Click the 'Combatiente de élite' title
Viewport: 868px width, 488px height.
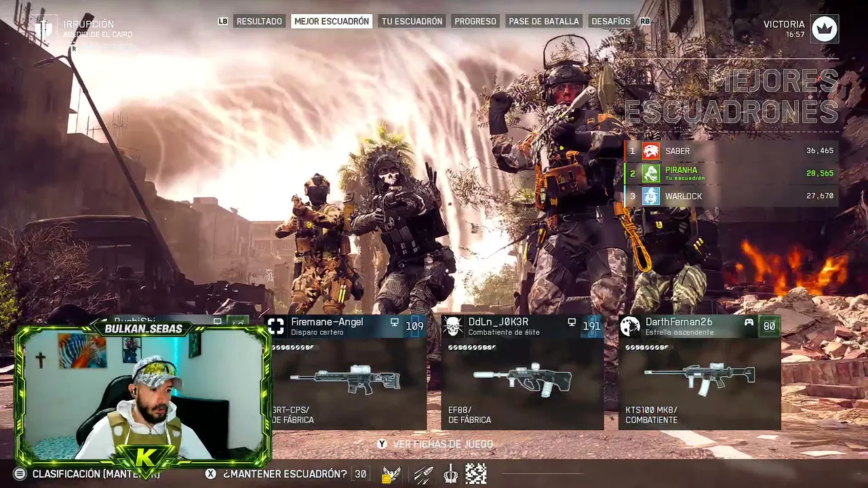[504, 333]
